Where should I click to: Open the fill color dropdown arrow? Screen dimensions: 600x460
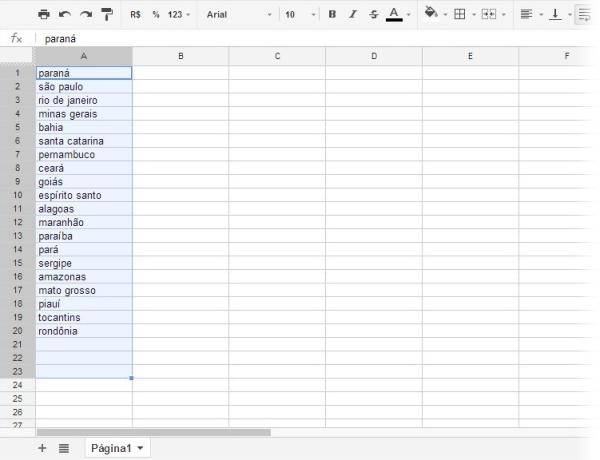point(445,15)
